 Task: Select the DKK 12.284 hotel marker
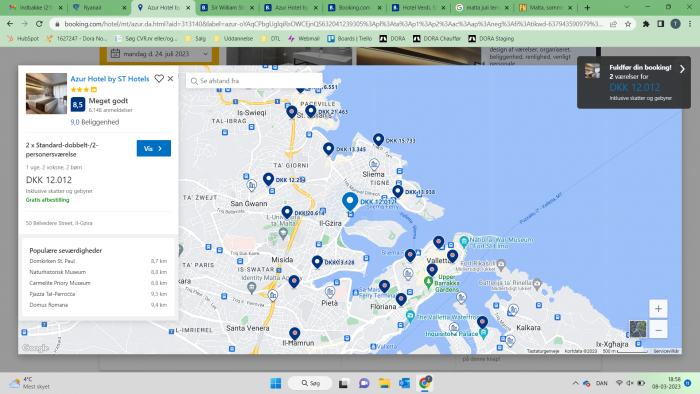click(x=268, y=179)
